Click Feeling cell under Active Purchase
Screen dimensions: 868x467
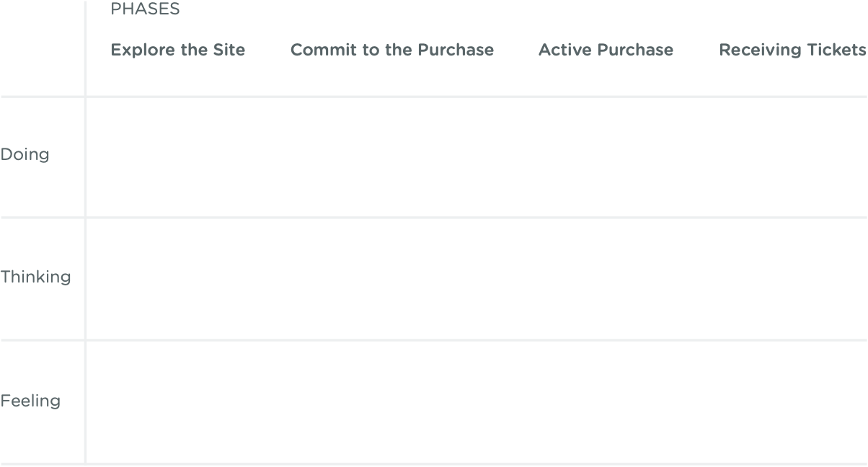pos(606,401)
